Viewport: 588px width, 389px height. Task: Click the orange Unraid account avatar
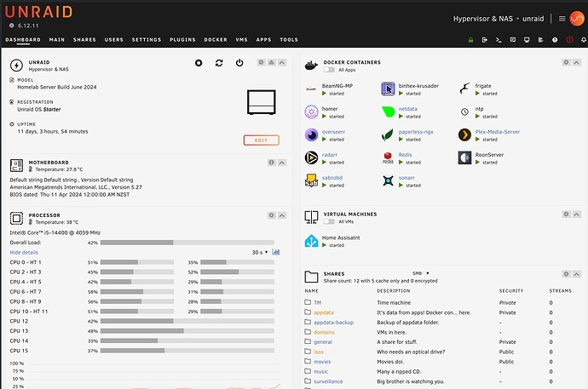577,19
